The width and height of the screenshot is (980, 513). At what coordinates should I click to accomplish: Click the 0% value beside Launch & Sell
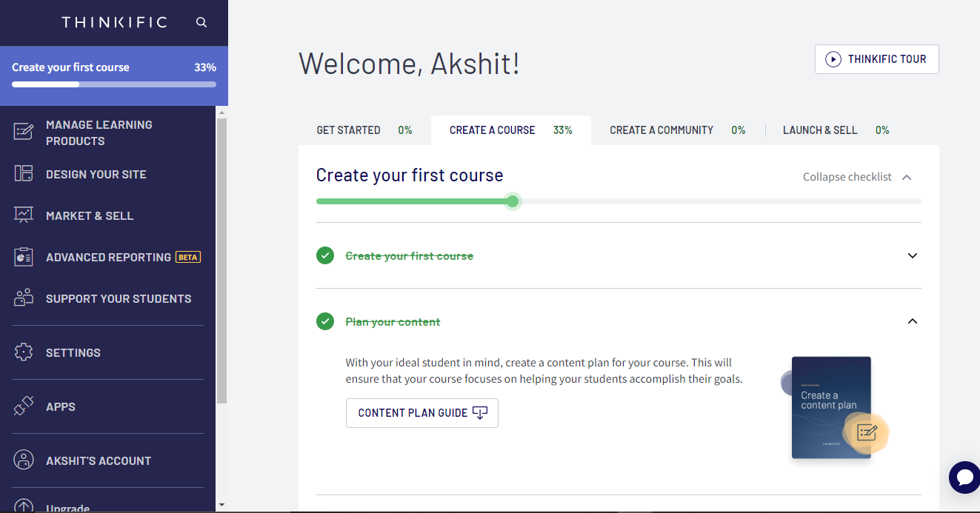tap(882, 130)
